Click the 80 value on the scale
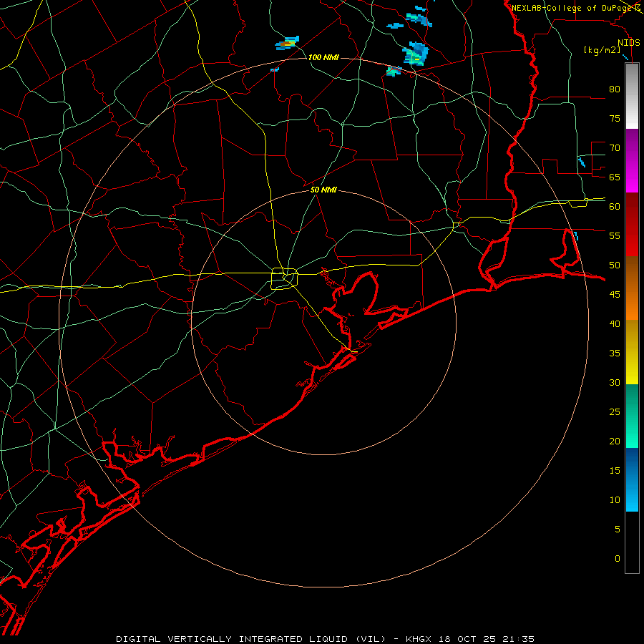 (x=615, y=89)
